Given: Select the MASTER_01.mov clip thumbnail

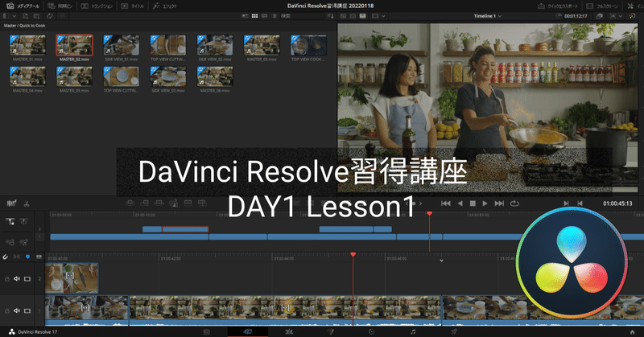Looking at the screenshot, I should point(27,45).
